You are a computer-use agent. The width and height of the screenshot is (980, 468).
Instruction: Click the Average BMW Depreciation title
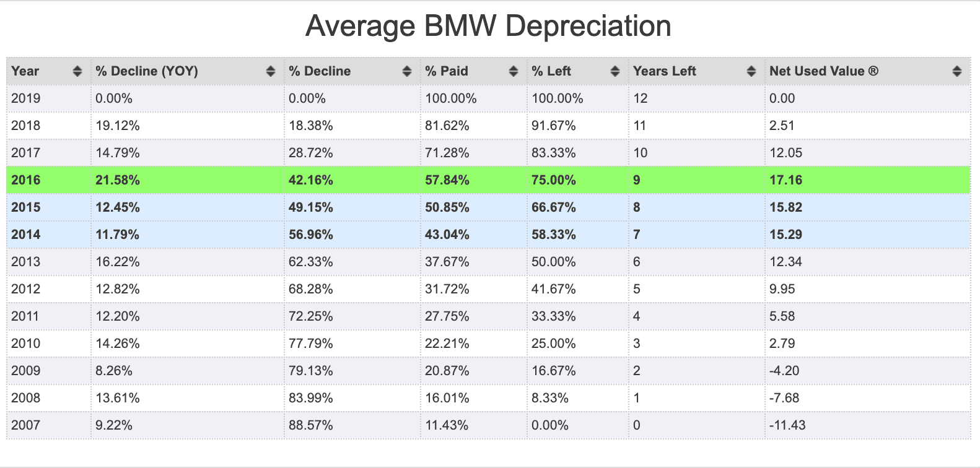click(x=488, y=27)
